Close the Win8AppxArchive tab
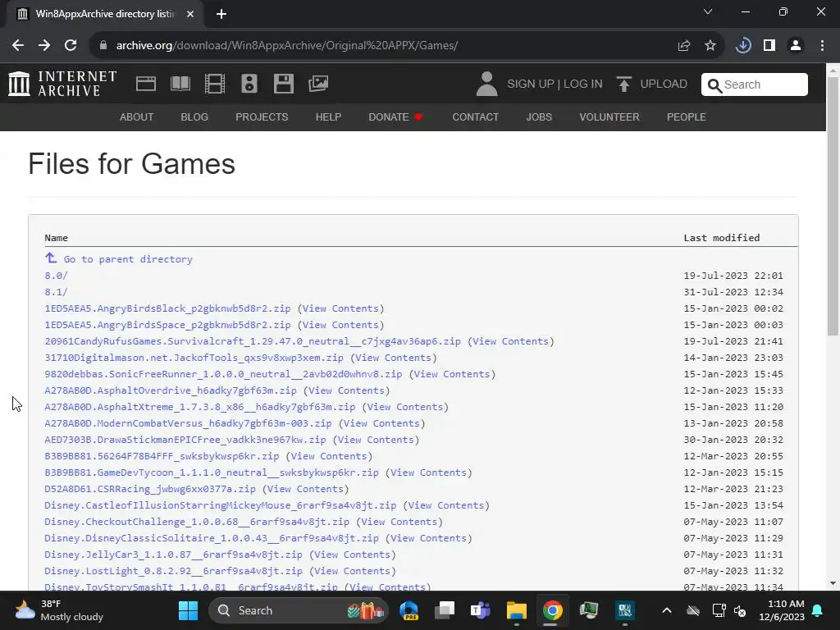The image size is (840, 630). 190,14
